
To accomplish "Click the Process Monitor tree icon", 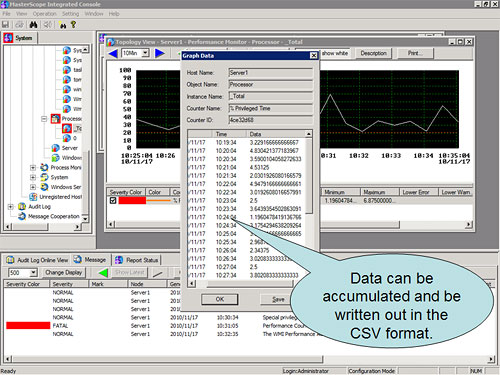I will tap(44, 167).
